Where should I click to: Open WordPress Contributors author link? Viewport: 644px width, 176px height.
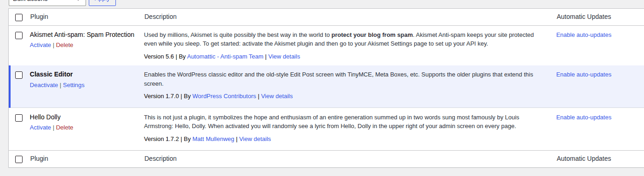pos(224,96)
